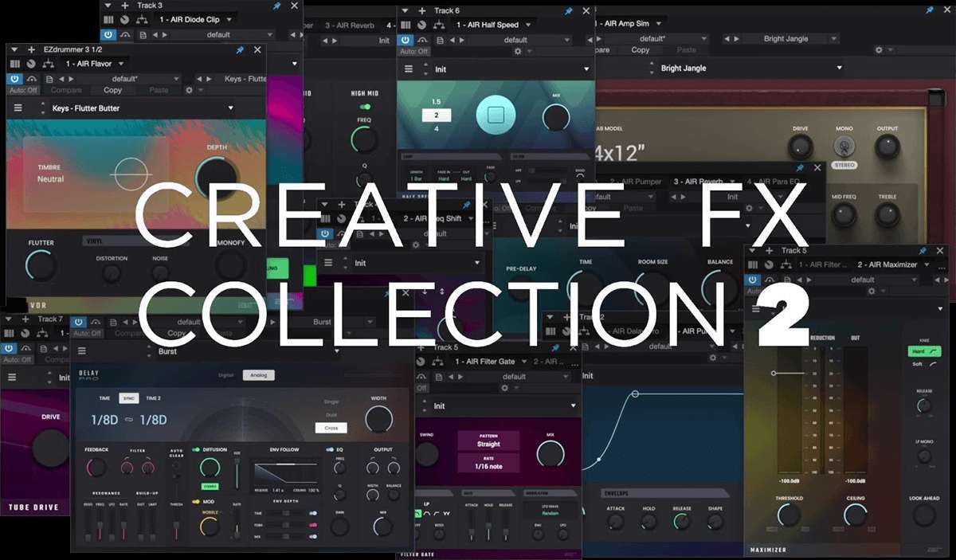956x560 pixels.
Task: Pin the EZdrummer AIR Flavor plugin window
Action: pyautogui.click(x=240, y=49)
